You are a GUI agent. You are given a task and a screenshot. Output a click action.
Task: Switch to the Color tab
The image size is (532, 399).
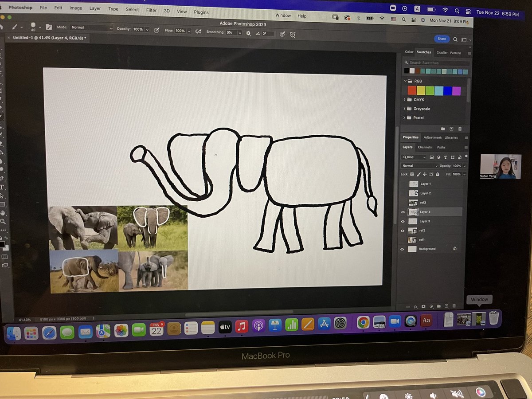click(x=409, y=52)
